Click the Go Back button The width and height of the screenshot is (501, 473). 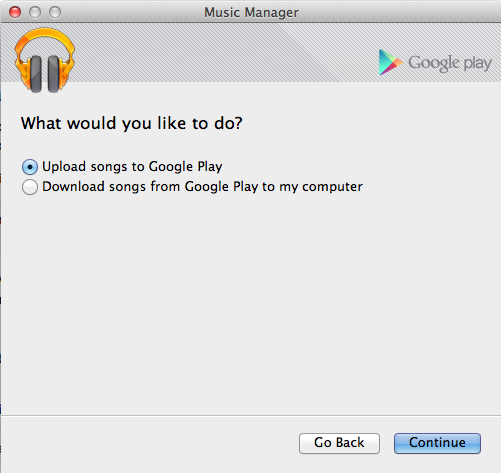(x=339, y=443)
